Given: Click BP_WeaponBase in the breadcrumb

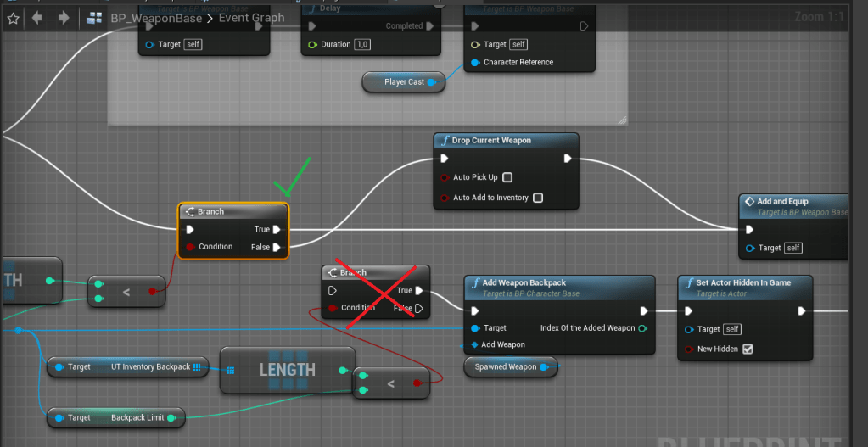Looking at the screenshot, I should click(156, 18).
